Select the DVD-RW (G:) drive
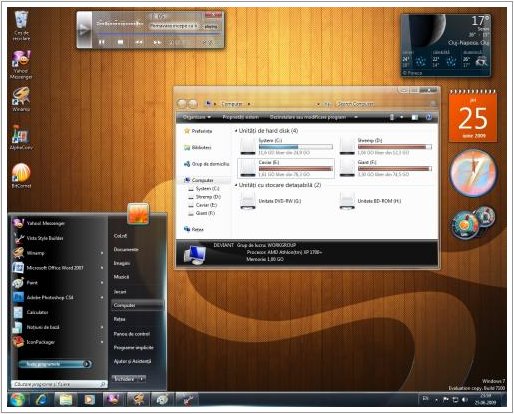The width and height of the screenshot is (514, 414). tap(271, 201)
